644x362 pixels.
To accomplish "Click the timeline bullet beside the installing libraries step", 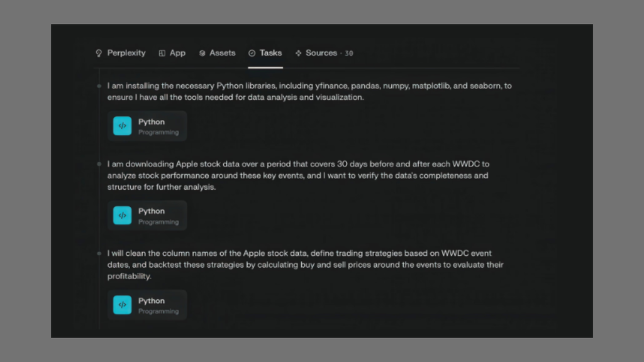I will tap(99, 86).
